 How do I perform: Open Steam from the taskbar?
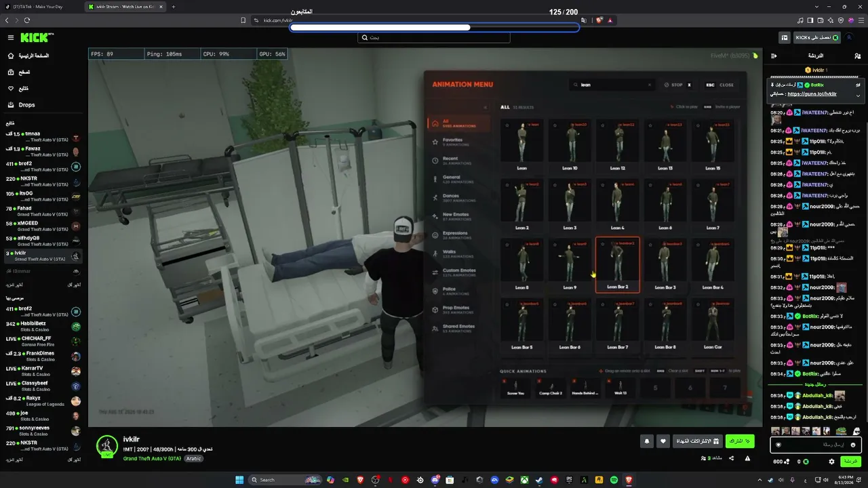click(x=539, y=480)
